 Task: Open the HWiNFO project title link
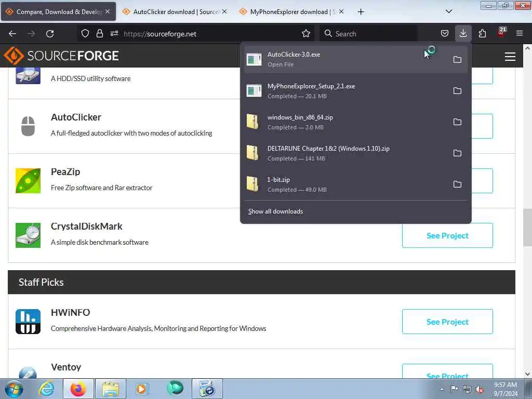pos(71,312)
